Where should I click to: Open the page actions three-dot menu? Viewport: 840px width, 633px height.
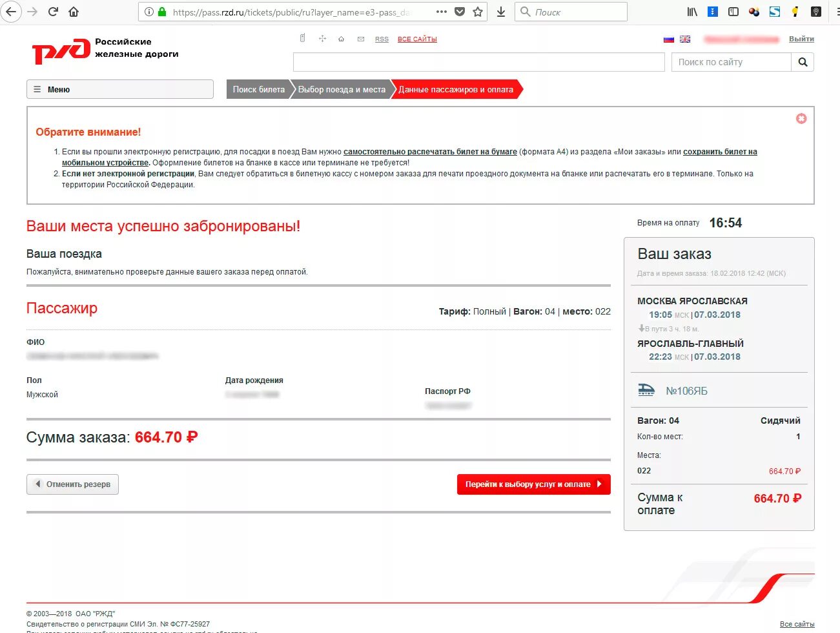pyautogui.click(x=442, y=12)
